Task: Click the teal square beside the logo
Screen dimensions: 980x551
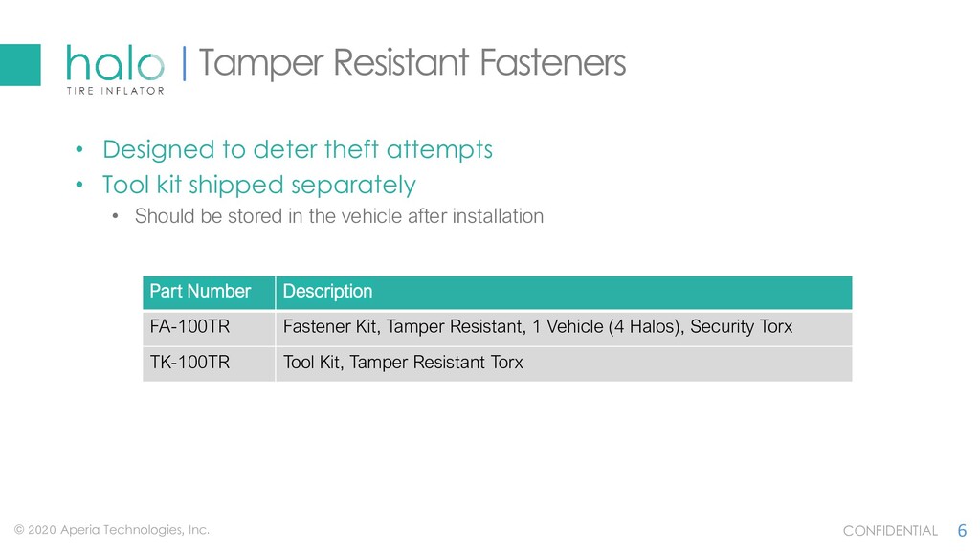Action: coord(20,65)
